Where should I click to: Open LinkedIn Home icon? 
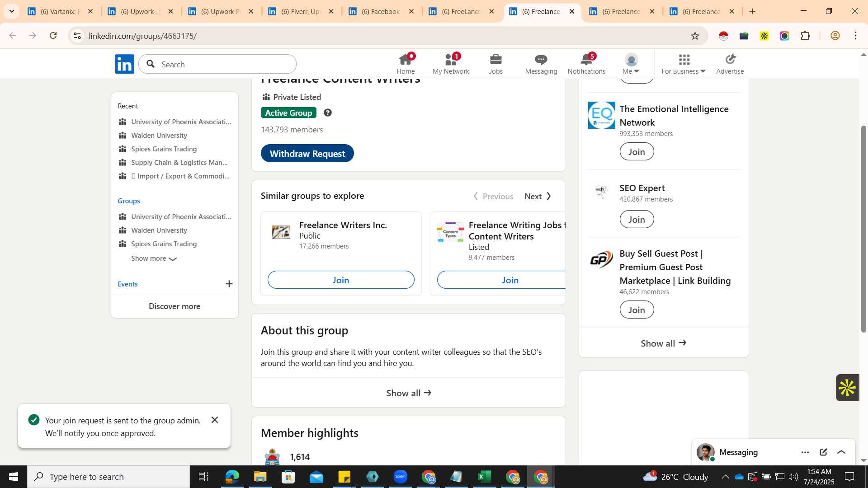pos(406,64)
